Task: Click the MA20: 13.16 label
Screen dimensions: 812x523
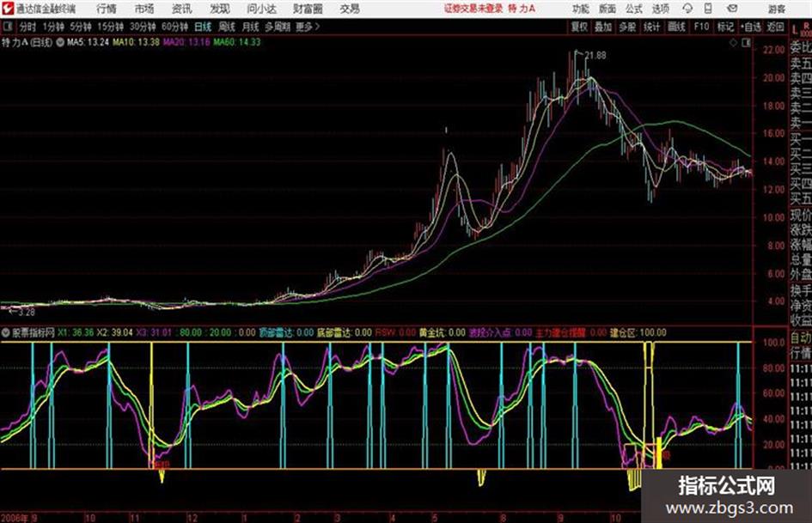Action: [x=186, y=42]
